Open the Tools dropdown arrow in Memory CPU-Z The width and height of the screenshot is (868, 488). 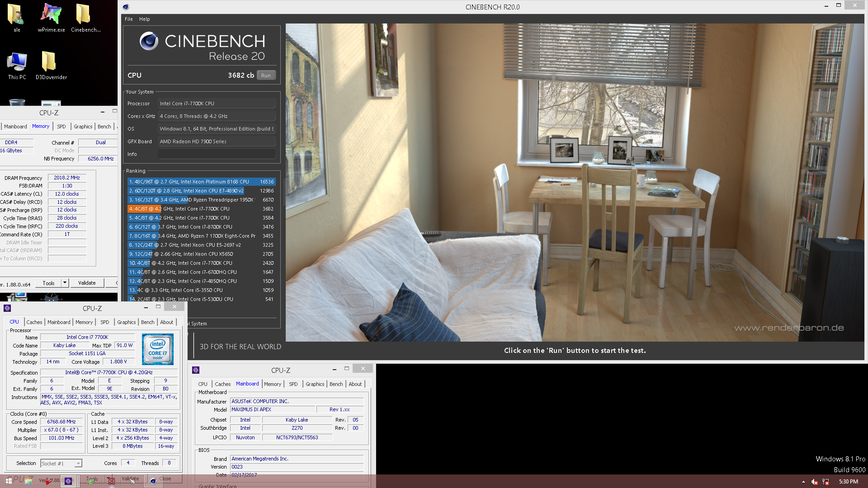pyautogui.click(x=65, y=283)
